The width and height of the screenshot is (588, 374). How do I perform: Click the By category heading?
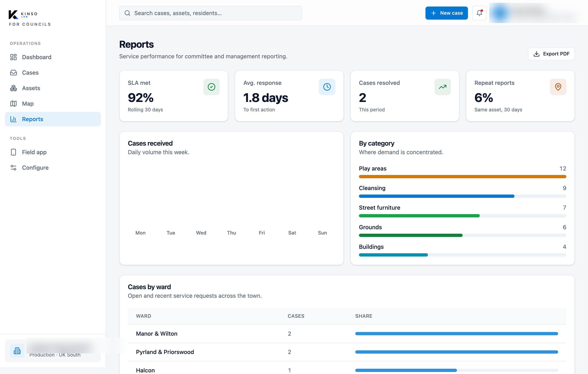(x=376, y=143)
